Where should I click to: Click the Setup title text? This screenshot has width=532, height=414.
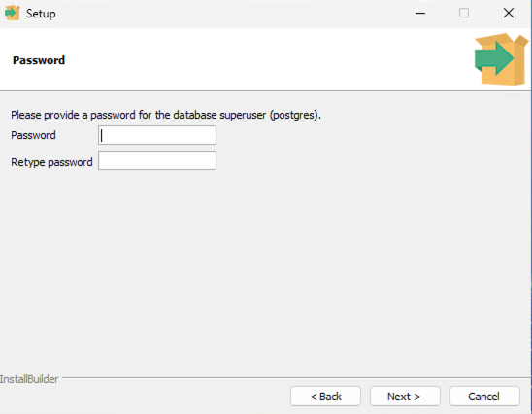(x=41, y=14)
